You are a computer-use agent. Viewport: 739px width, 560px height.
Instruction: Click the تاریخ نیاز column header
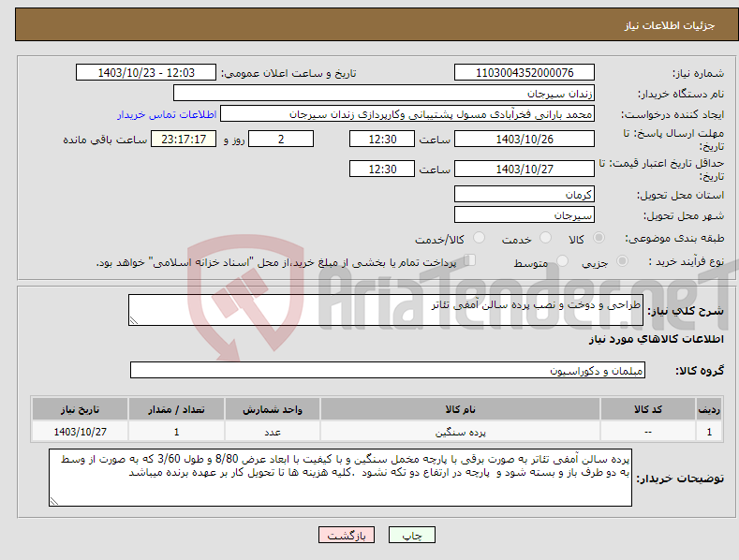point(81,409)
